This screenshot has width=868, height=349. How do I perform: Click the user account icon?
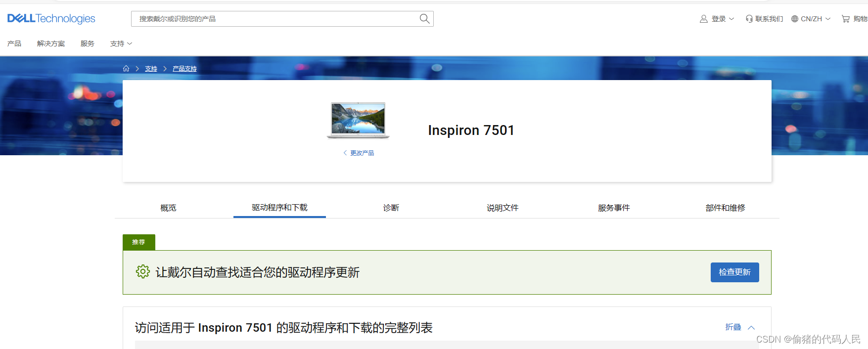pos(704,19)
